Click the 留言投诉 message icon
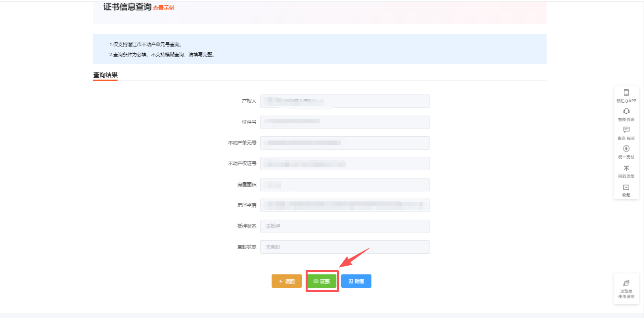This screenshot has width=644, height=318. 626,130
